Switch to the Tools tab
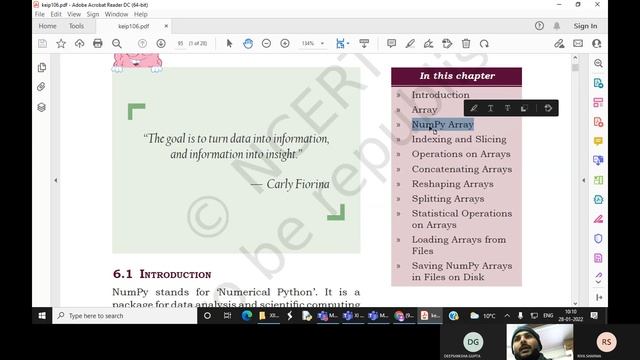The width and height of the screenshot is (640, 360). coord(76,26)
